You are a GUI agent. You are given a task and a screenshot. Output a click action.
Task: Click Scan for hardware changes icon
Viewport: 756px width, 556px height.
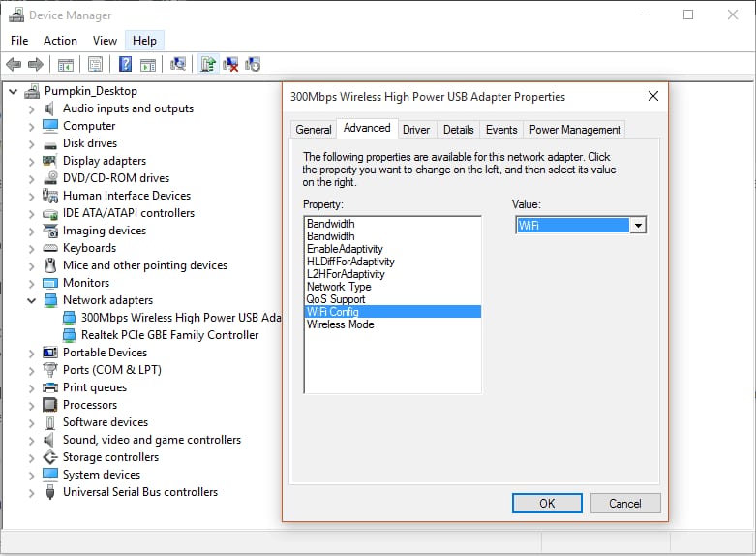click(x=178, y=64)
